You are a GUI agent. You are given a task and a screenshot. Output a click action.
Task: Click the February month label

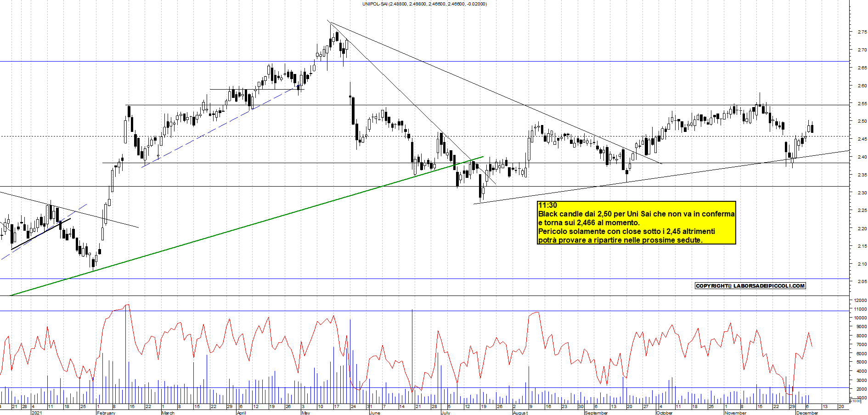point(106,413)
